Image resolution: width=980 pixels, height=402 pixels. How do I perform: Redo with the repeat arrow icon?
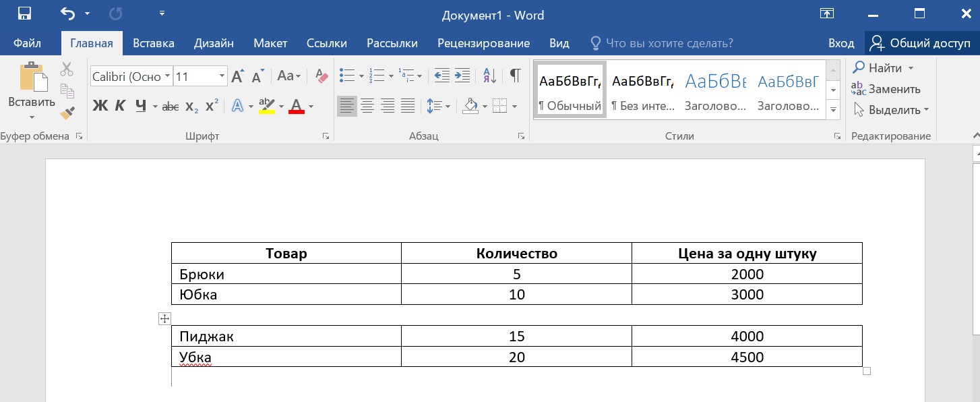tap(115, 13)
